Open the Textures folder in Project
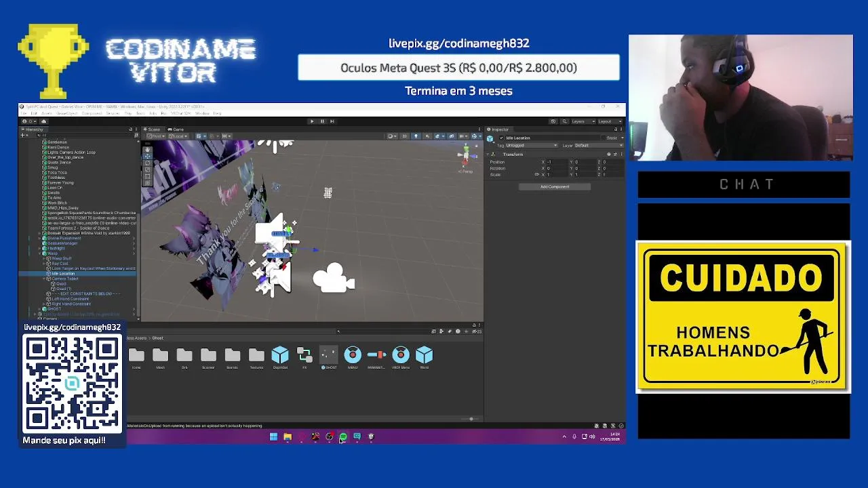Viewport: 868px width, 488px height. click(256, 357)
